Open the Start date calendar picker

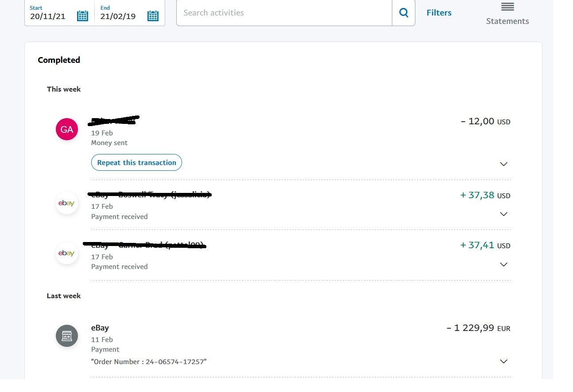tap(83, 16)
